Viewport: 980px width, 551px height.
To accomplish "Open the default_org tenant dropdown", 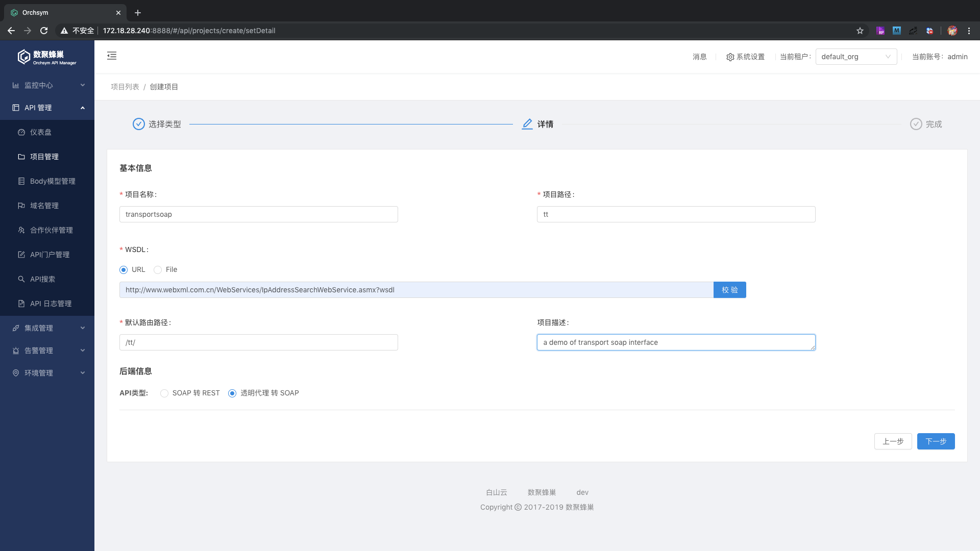I will tap(856, 57).
